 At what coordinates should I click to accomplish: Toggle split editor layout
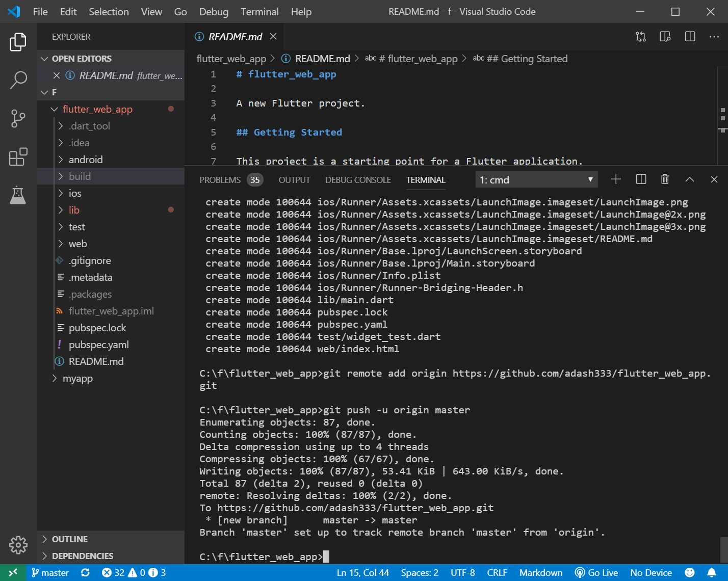click(x=690, y=37)
